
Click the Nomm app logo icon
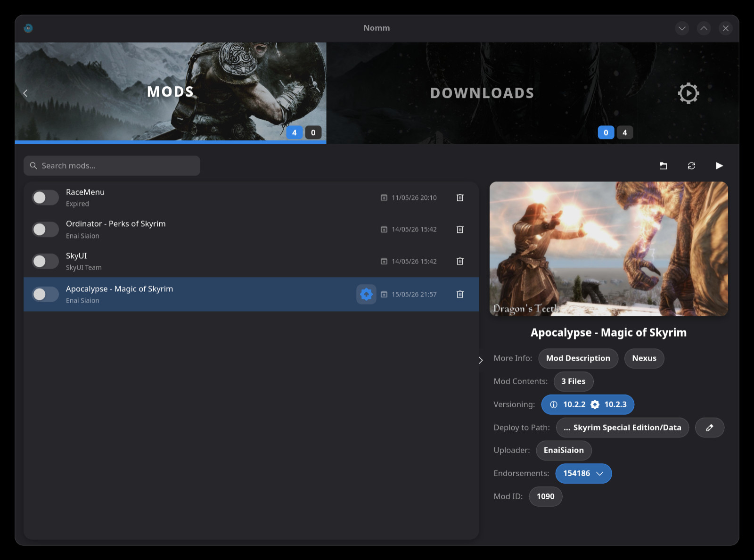[28, 28]
